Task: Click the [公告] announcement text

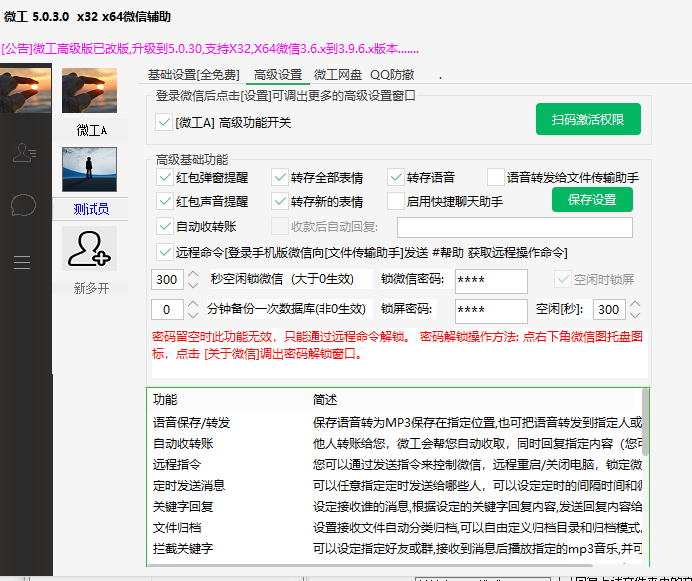Action: [210, 49]
